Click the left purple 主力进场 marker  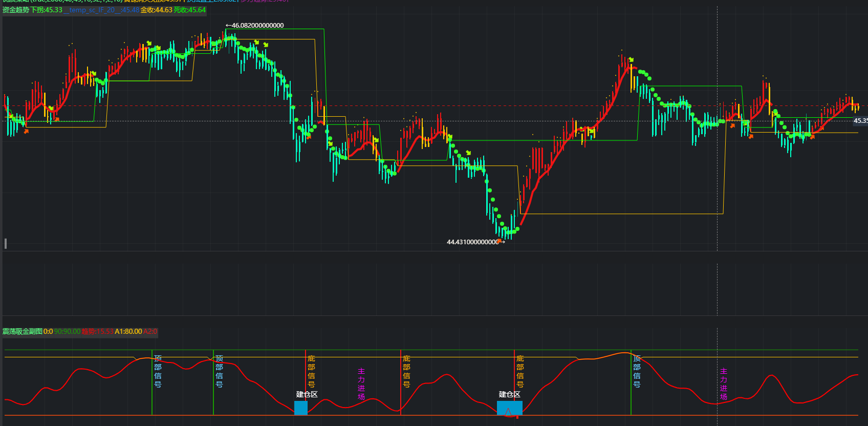tap(361, 384)
